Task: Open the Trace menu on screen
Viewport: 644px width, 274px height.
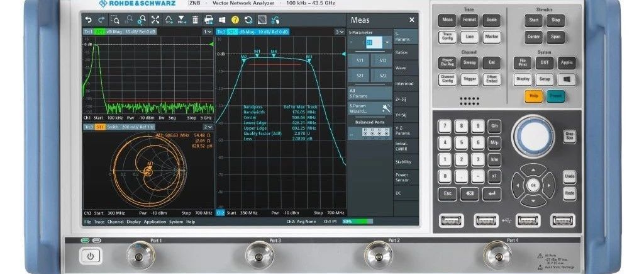Action: [99, 222]
